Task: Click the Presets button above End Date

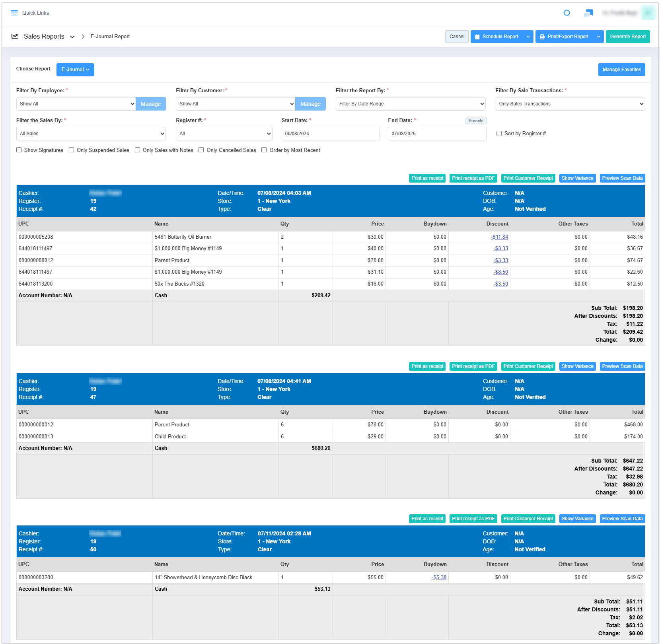Action: coord(475,121)
